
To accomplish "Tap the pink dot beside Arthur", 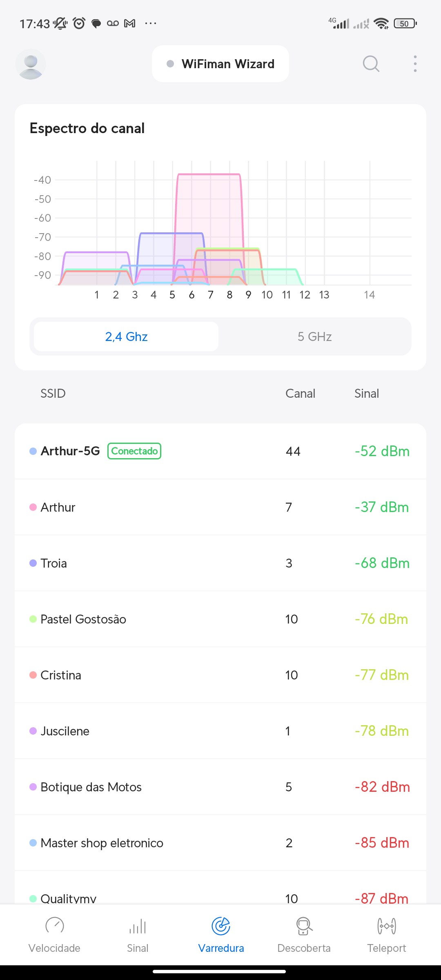I will coord(33,507).
